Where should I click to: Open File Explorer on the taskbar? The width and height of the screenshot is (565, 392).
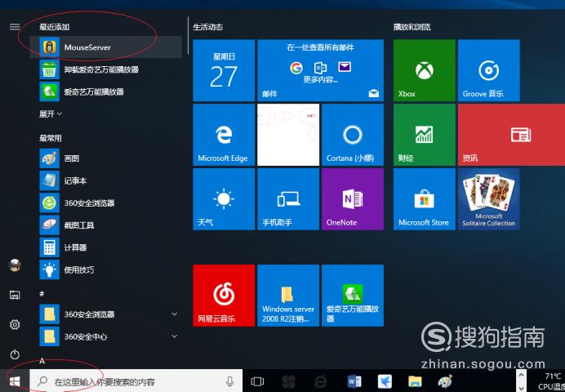point(415,381)
